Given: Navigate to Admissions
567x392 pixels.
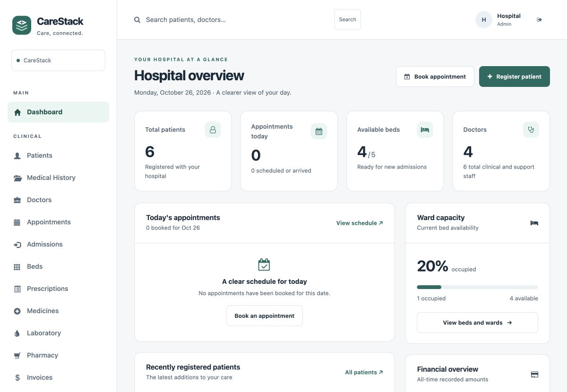Looking at the screenshot, I should pos(58,245).
